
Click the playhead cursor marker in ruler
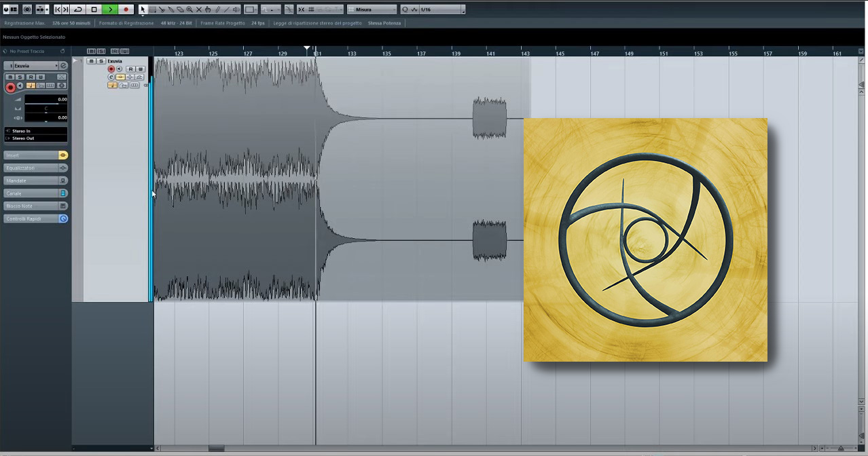tap(308, 49)
